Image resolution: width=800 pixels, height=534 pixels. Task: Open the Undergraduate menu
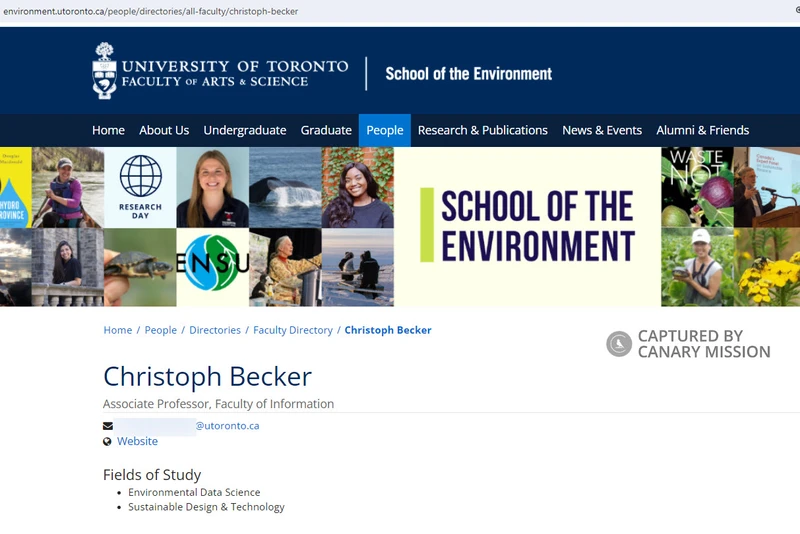pos(245,131)
